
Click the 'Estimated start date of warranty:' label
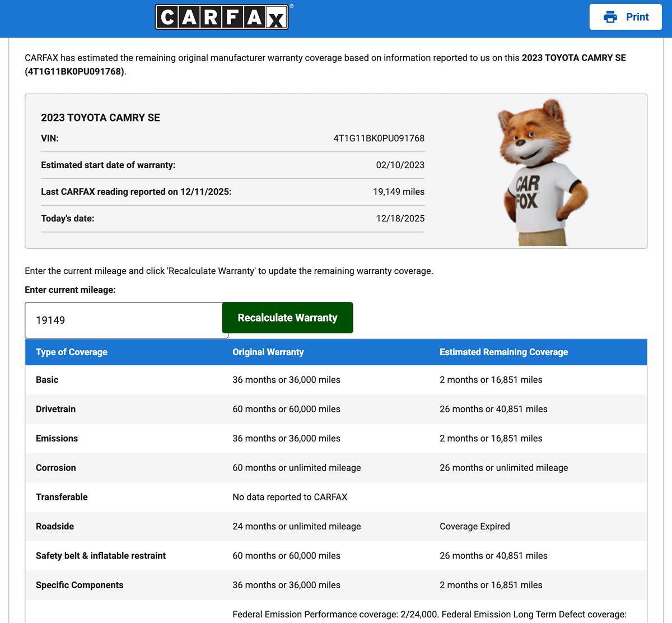108,165
